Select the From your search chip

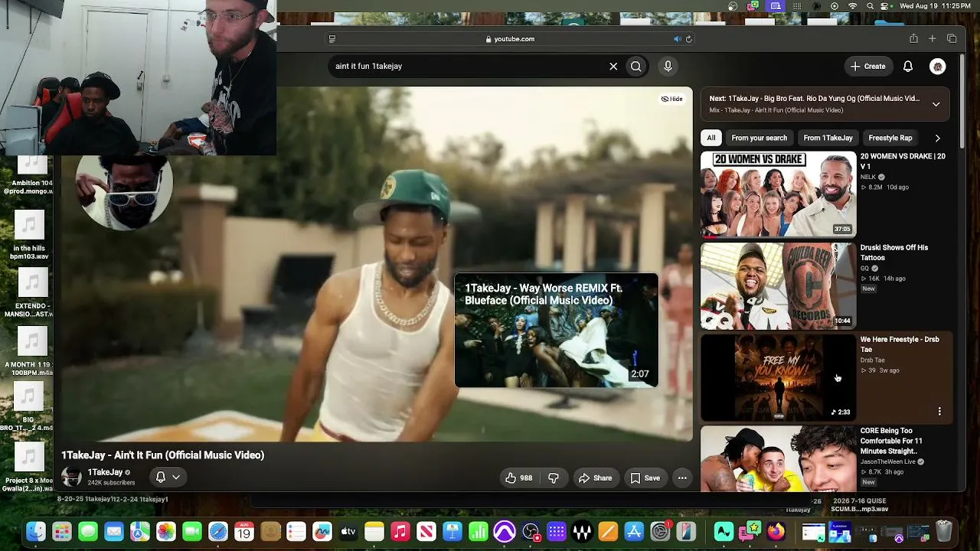tap(759, 138)
